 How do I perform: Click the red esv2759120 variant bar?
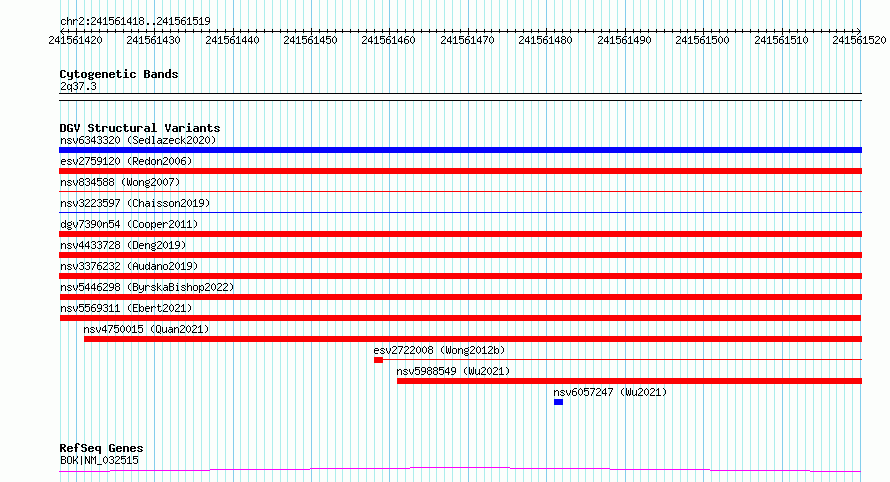tap(460, 171)
